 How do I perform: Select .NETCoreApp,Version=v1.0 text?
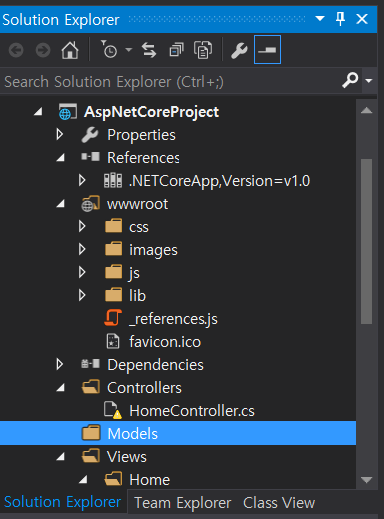click(x=220, y=181)
